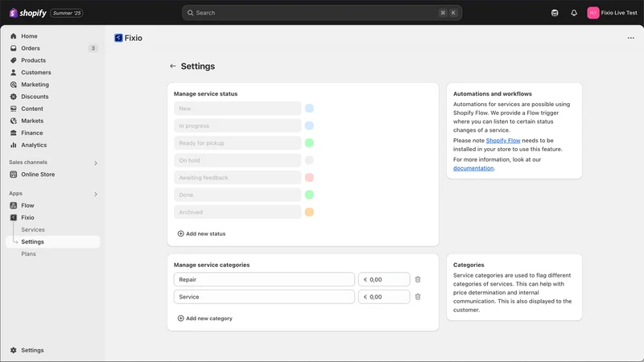Open the documentation link
Image resolution: width=644 pixels, height=362 pixels.
[473, 168]
